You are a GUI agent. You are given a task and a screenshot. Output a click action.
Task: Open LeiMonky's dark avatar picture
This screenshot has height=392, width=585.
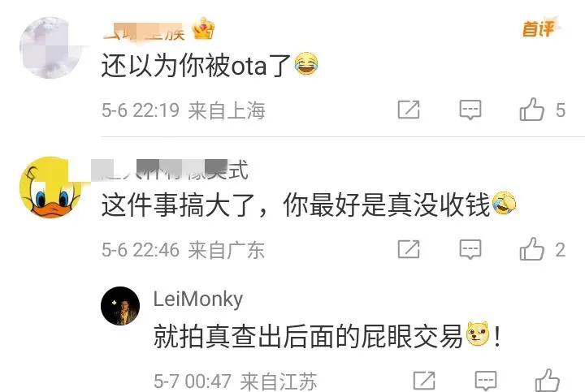(120, 306)
